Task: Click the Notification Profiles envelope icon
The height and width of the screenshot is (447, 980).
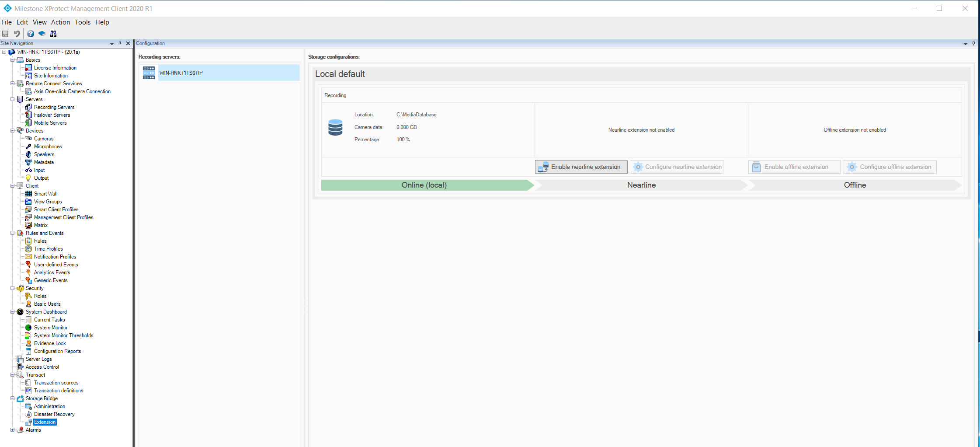Action: coord(28,257)
